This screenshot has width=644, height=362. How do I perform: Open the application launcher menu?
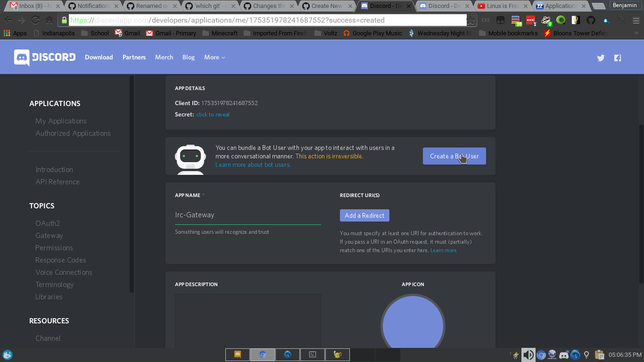(x=8, y=354)
